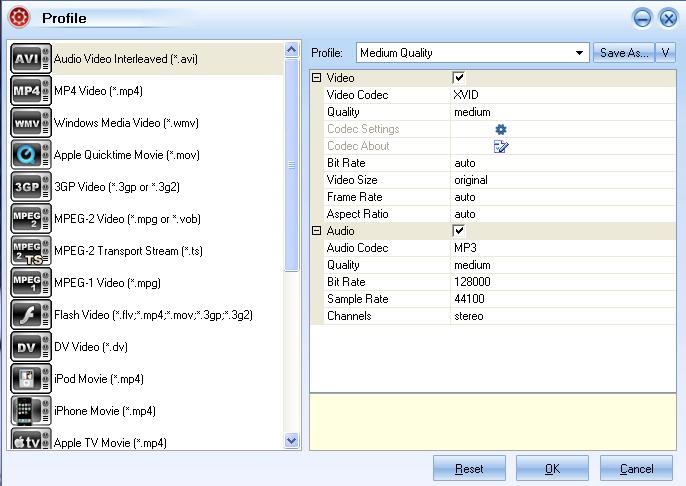Click the red Profile app logo
Screen dimensions: 686x486
(x=19, y=17)
